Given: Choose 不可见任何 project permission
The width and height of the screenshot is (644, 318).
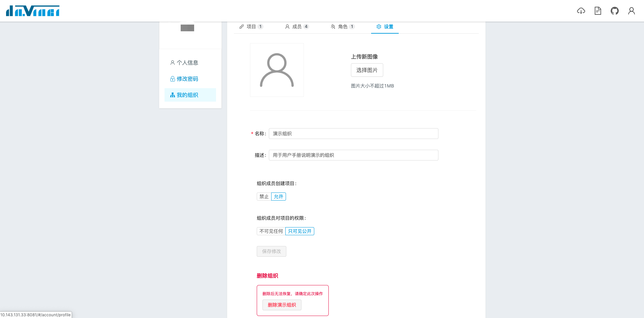Looking at the screenshot, I should pyautogui.click(x=271, y=231).
